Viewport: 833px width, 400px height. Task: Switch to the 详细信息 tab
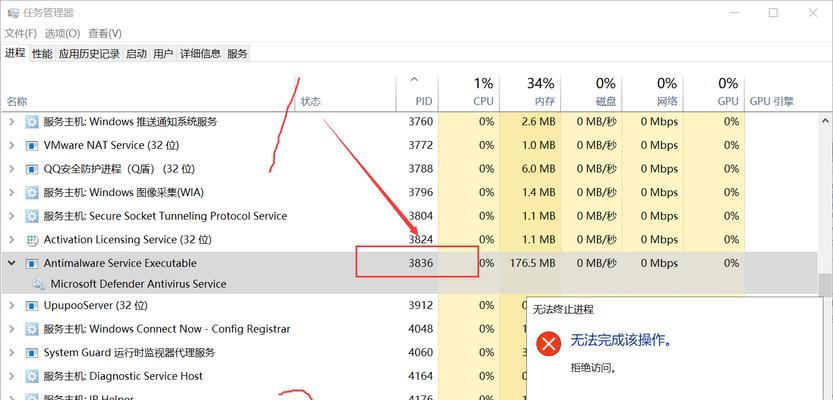(x=200, y=54)
